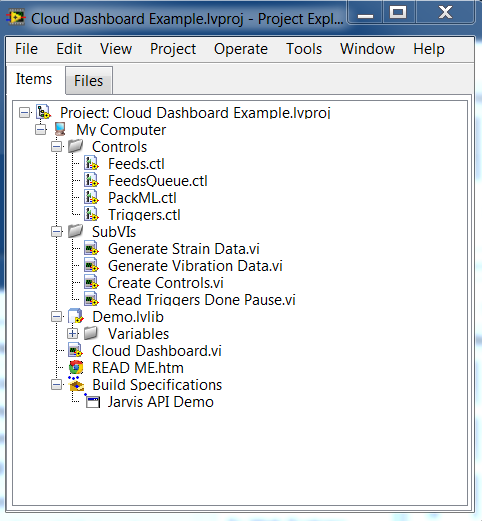Select the Create Controls.vi label
The image size is (482, 521).
[166, 283]
